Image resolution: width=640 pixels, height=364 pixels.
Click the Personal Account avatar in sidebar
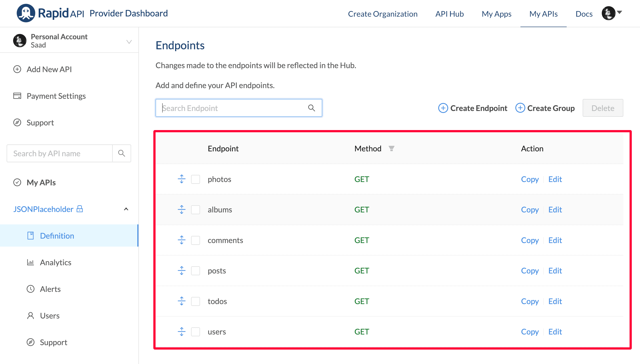coord(20,40)
